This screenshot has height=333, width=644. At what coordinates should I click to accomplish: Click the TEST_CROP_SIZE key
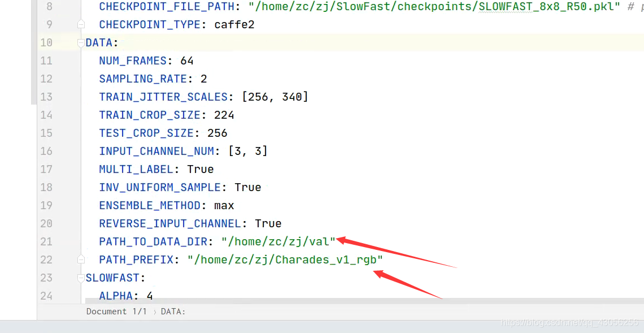146,133
